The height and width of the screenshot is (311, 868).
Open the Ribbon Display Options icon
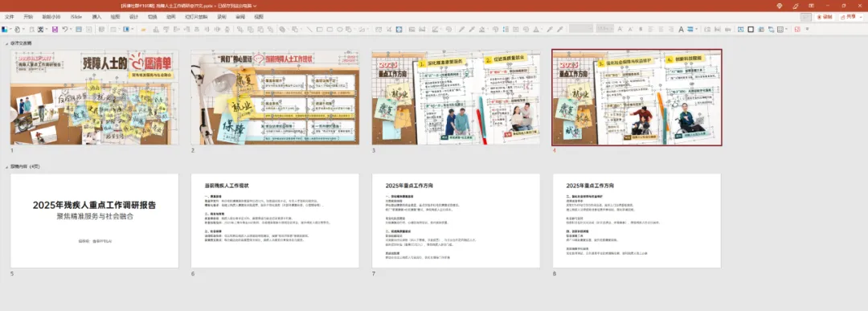pos(812,6)
